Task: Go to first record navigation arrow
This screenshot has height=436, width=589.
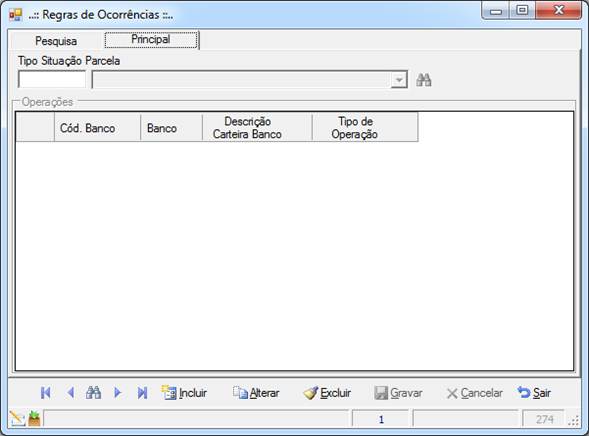Action: [x=45, y=393]
